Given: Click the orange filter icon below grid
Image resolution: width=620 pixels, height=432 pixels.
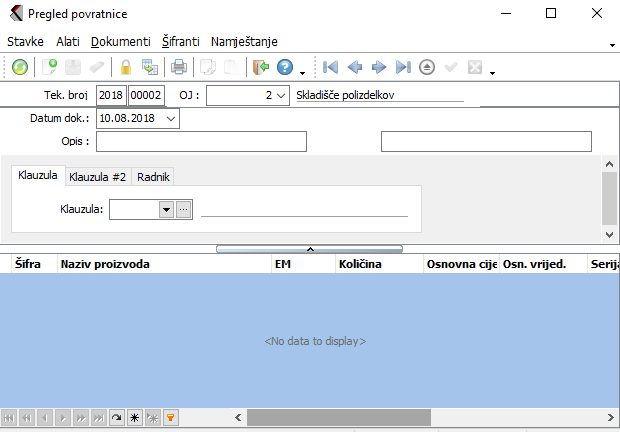Looking at the screenshot, I should click(170, 417).
